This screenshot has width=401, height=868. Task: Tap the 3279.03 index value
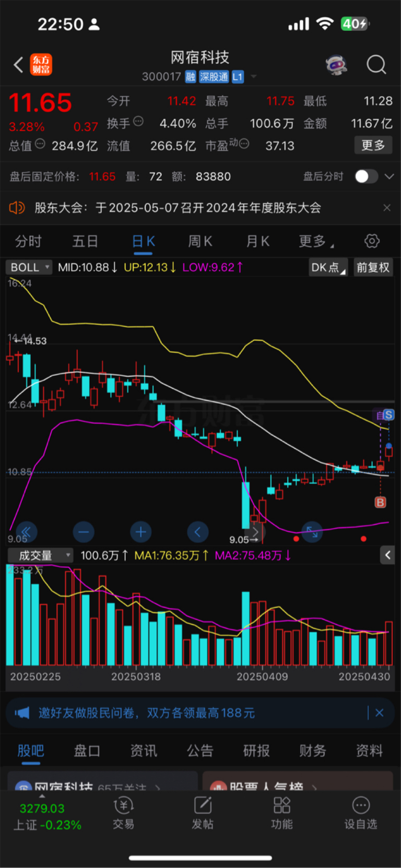coord(42,808)
